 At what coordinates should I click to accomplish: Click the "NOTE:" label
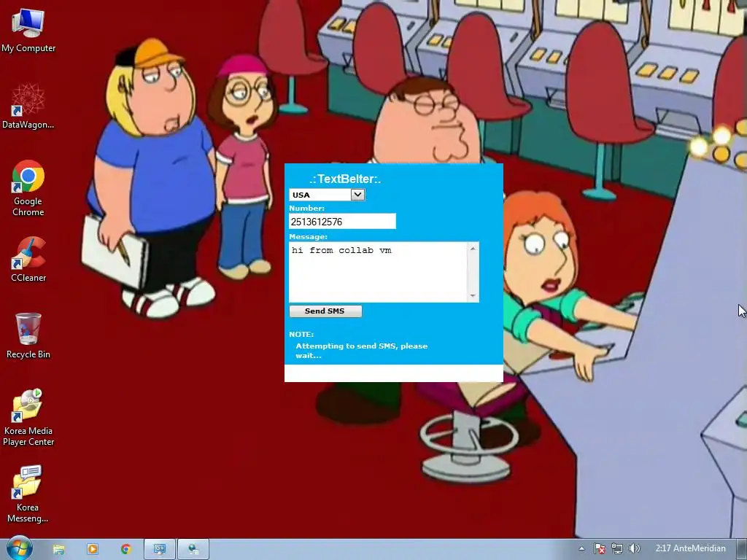(x=301, y=334)
